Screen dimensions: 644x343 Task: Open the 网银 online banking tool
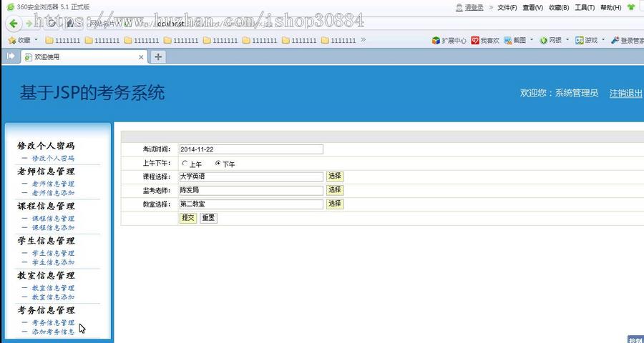click(x=550, y=40)
